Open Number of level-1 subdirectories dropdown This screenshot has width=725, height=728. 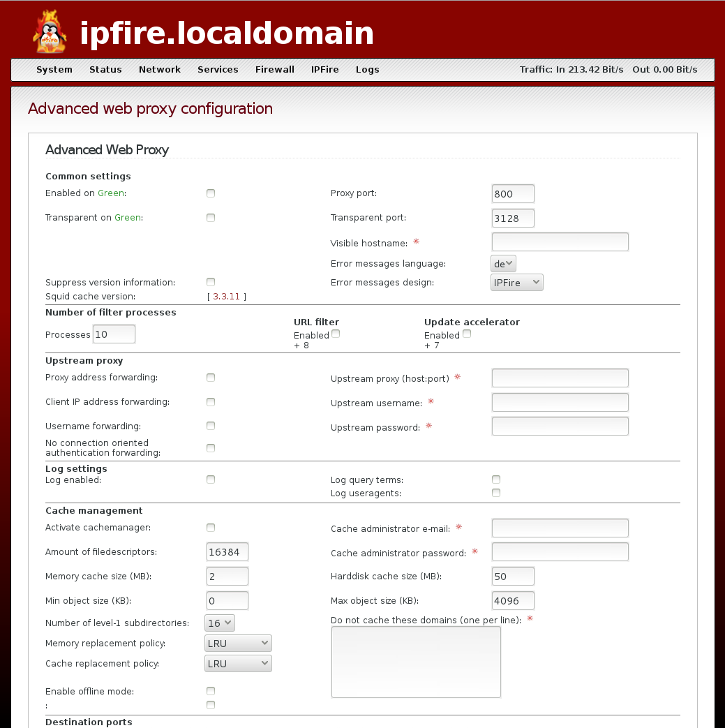(220, 623)
